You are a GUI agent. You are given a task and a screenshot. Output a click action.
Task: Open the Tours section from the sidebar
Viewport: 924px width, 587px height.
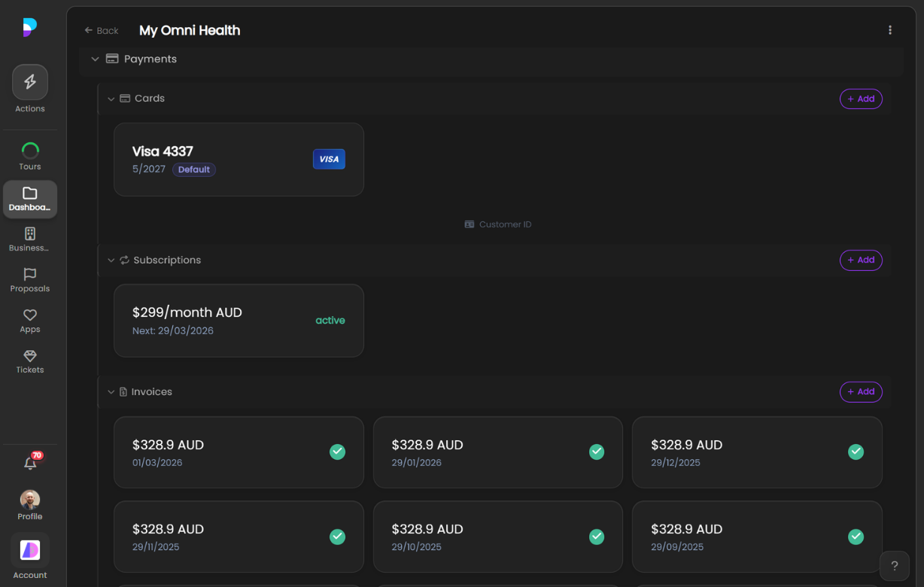click(29, 150)
